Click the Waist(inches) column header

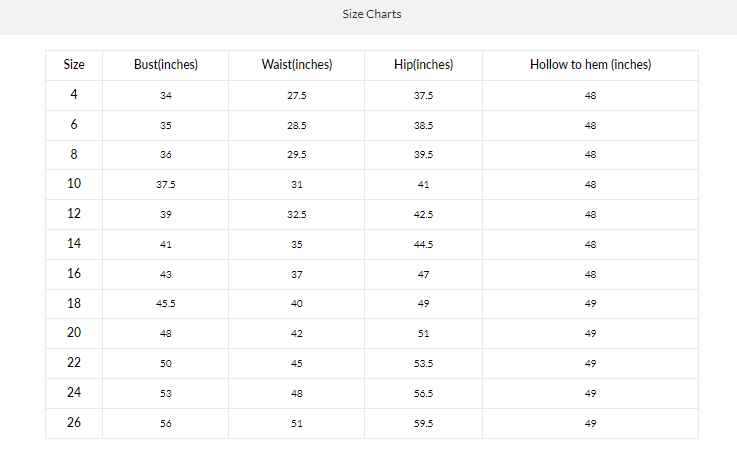[x=297, y=65]
